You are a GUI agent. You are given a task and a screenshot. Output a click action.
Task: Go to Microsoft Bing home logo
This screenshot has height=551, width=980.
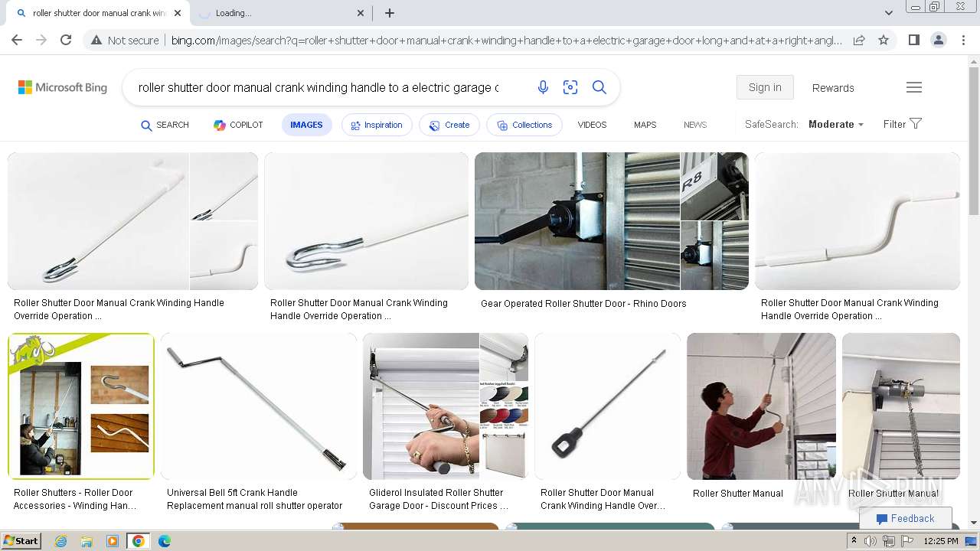(x=63, y=87)
